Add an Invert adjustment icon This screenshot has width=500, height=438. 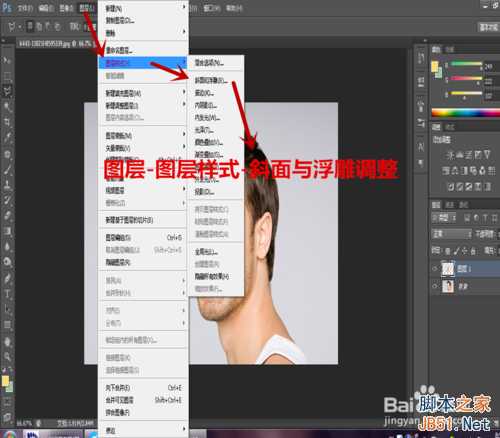click(451, 187)
